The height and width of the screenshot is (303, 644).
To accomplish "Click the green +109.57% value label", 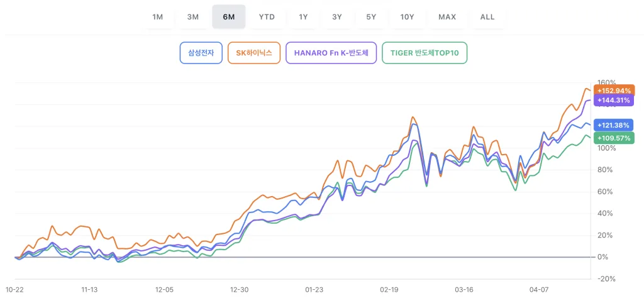I will click(x=613, y=138).
